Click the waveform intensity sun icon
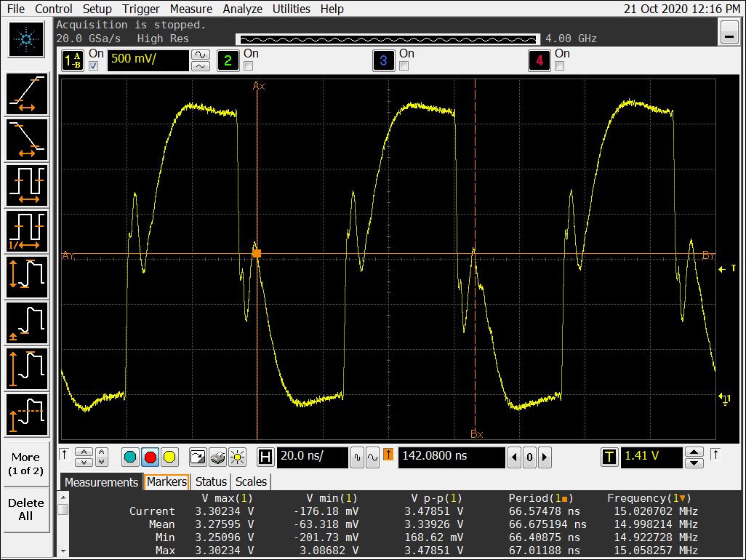Viewport: 746px width, 560px height. pos(237,457)
